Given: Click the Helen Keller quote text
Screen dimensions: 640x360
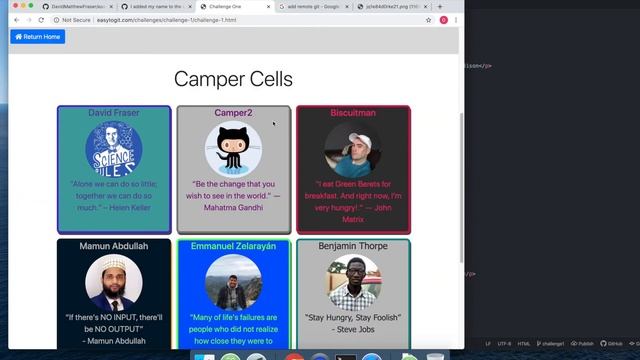Looking at the screenshot, I should click(x=114, y=196).
